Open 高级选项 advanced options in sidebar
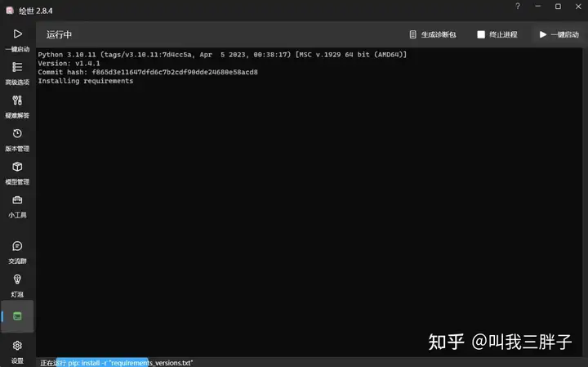Viewport: 588px width, 367px height. 17,74
